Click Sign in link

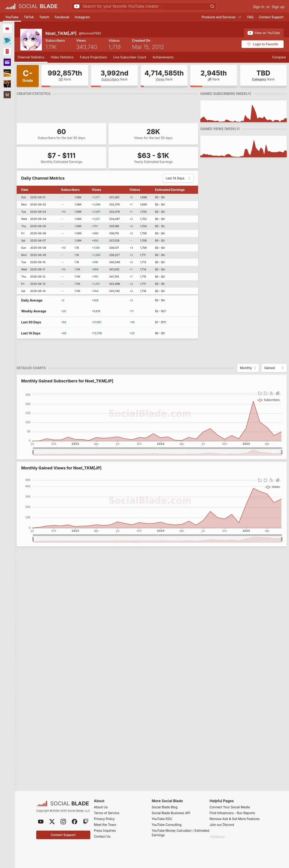click(258, 7)
